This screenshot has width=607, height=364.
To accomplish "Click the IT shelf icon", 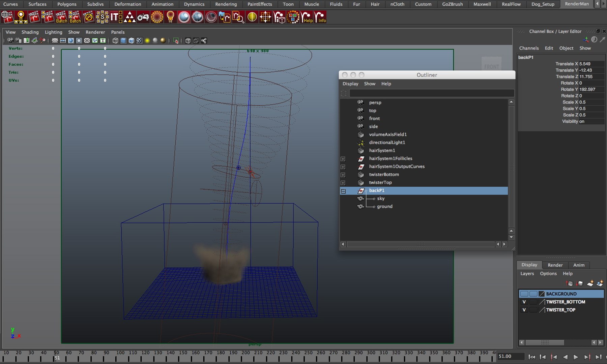I will 116,17.
